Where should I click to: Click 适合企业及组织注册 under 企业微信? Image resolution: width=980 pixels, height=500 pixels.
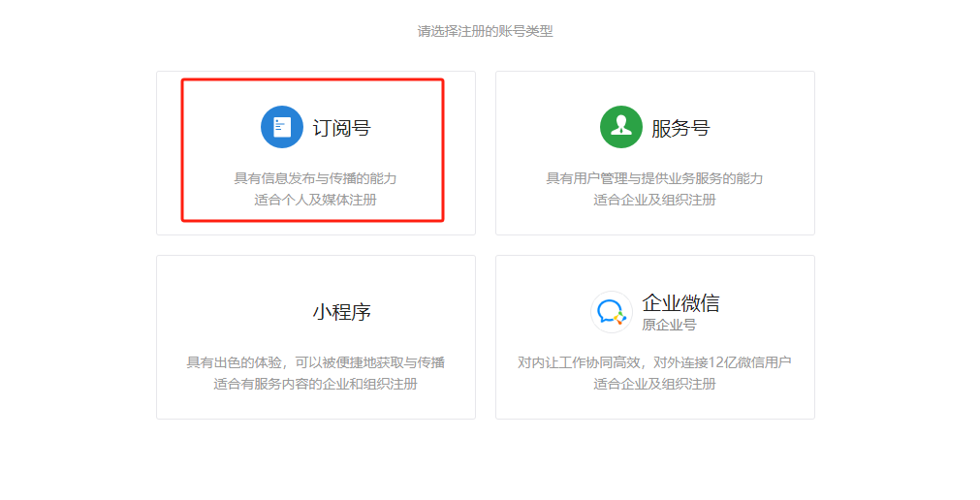click(x=655, y=384)
